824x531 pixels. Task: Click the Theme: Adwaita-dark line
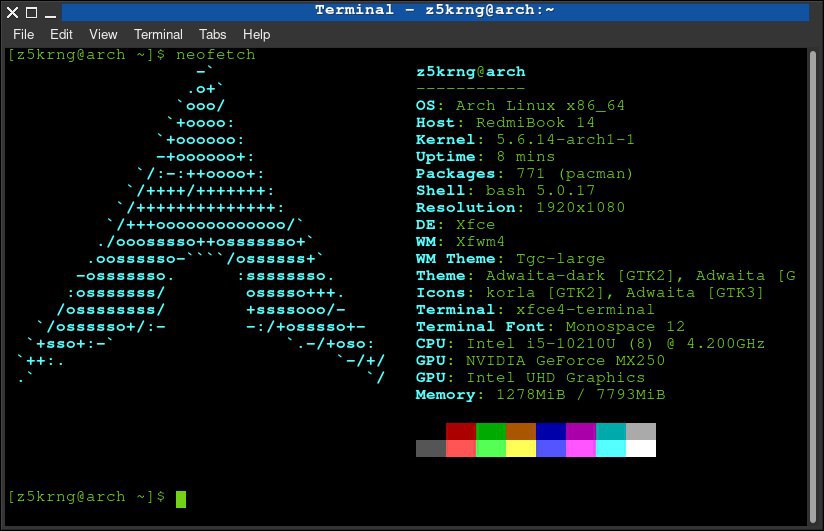click(x=606, y=275)
